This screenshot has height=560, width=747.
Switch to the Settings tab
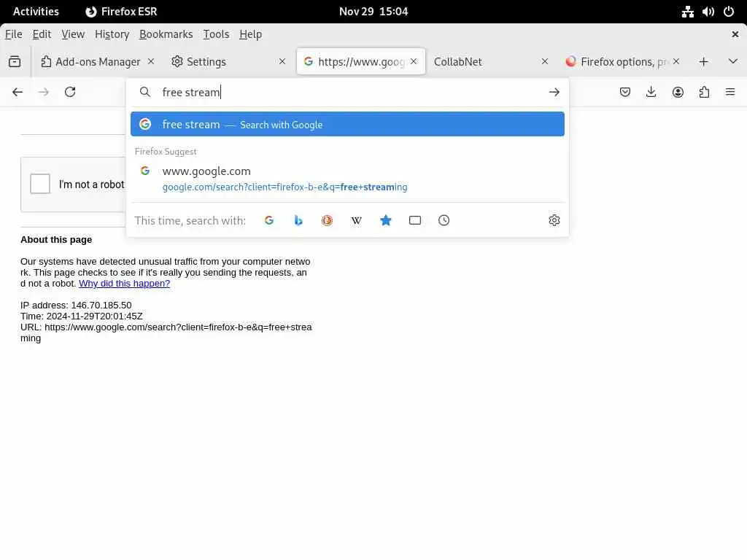pyautogui.click(x=228, y=61)
